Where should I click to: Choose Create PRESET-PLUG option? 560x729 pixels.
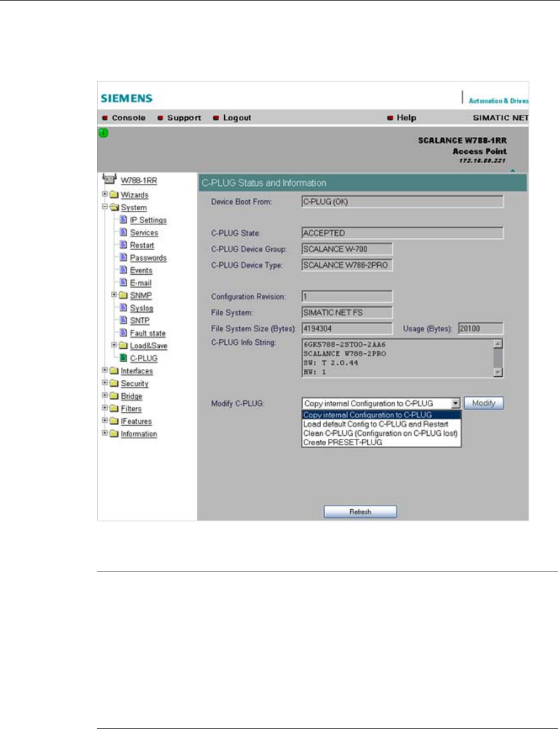pos(381,442)
